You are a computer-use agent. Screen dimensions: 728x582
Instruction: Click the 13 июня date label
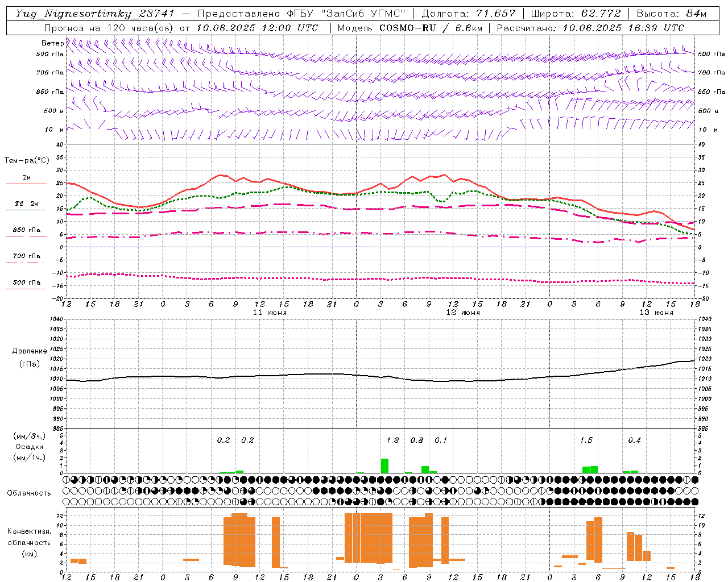point(656,313)
